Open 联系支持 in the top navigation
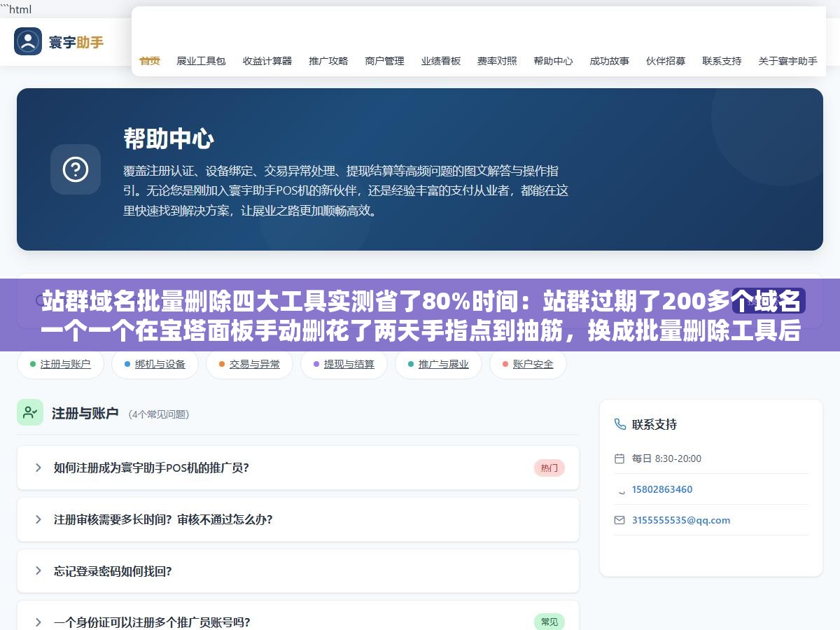840x630 pixels. pyautogui.click(x=722, y=61)
